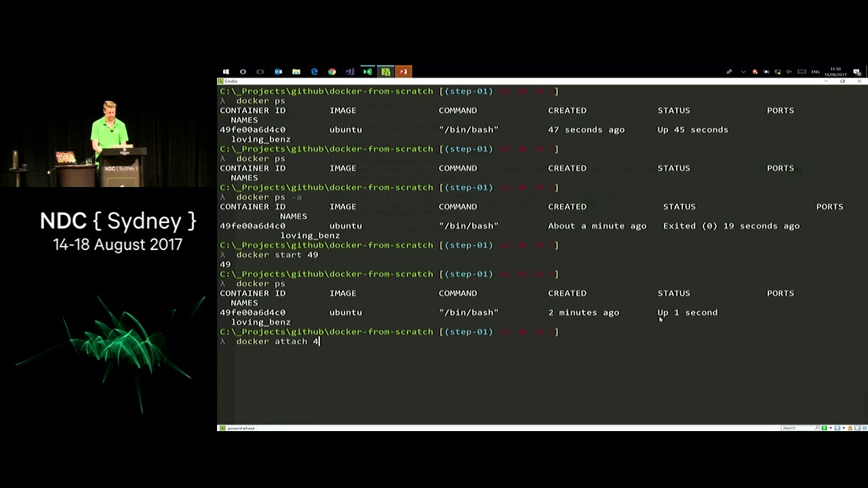Open the network status tray icon

(x=778, y=71)
